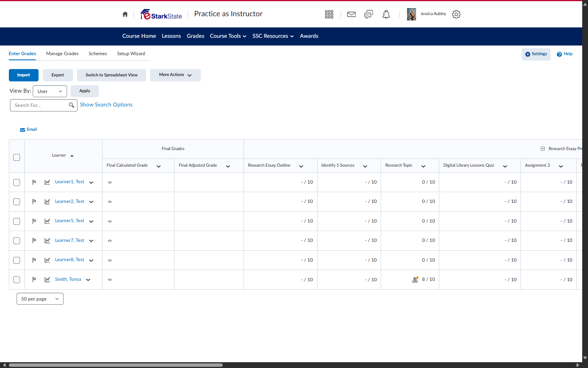Open the course selector grid icon

coord(329,14)
